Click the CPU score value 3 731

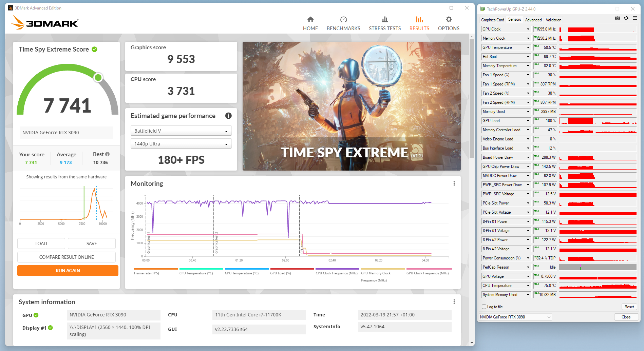[181, 91]
